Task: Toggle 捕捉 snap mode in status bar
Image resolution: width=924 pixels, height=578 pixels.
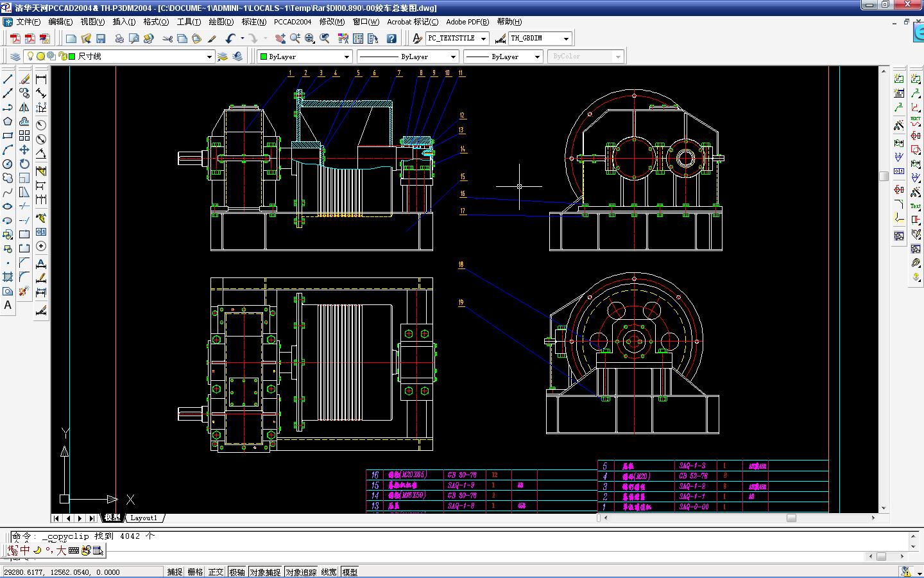Action: tap(175, 572)
